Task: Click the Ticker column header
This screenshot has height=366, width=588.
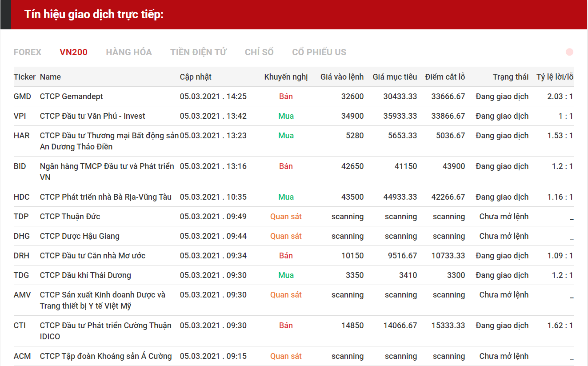Action: tap(24, 77)
